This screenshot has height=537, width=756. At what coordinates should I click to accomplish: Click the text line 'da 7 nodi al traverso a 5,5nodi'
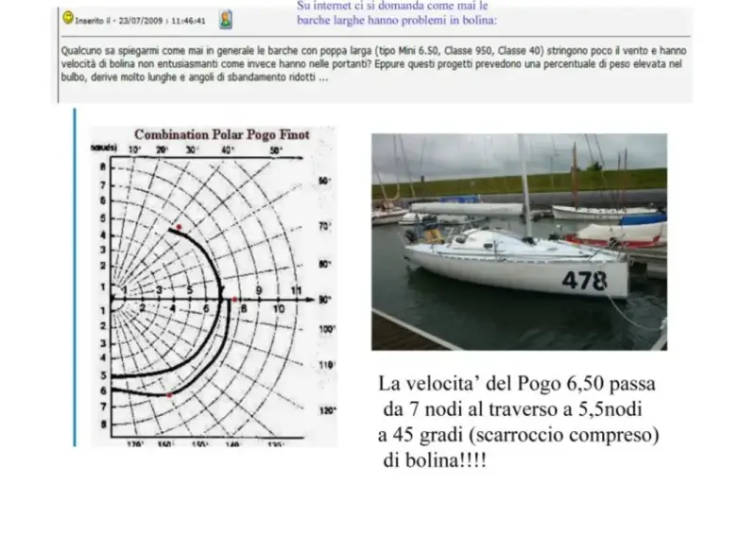click(512, 409)
